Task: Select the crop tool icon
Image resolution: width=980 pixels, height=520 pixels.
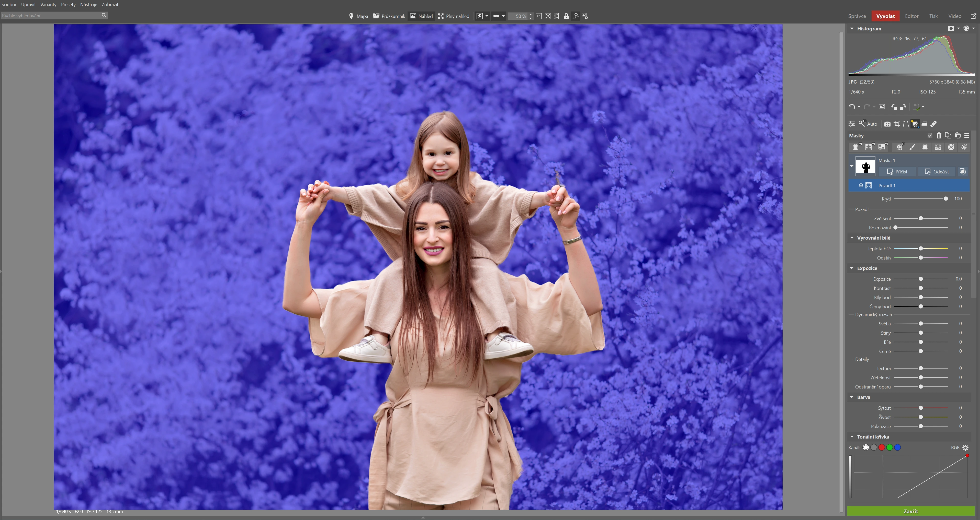Action: (897, 124)
